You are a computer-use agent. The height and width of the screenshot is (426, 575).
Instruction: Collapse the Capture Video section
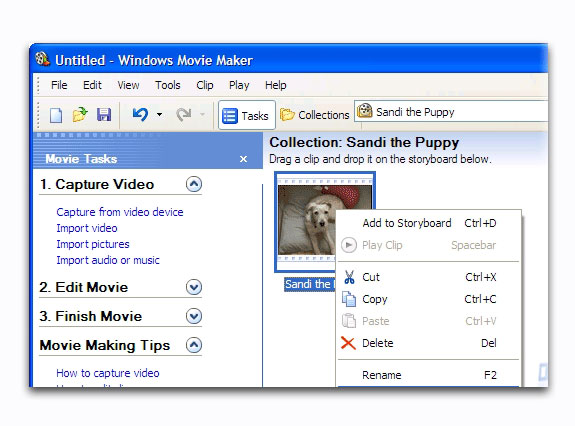194,184
